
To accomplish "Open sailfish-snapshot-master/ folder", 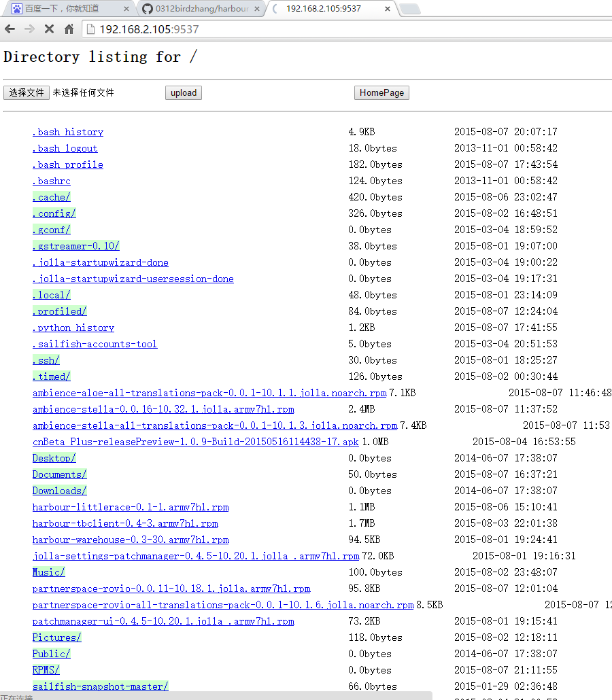I will [101, 686].
